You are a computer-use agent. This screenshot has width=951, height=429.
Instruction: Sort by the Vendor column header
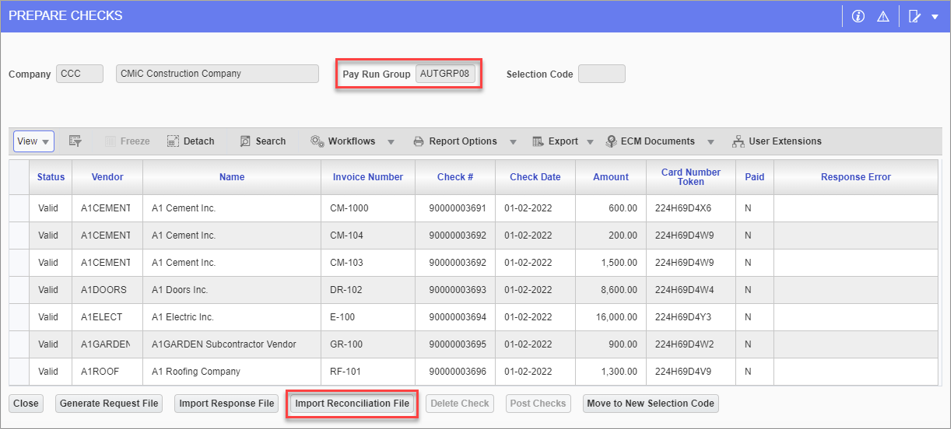[x=107, y=177]
